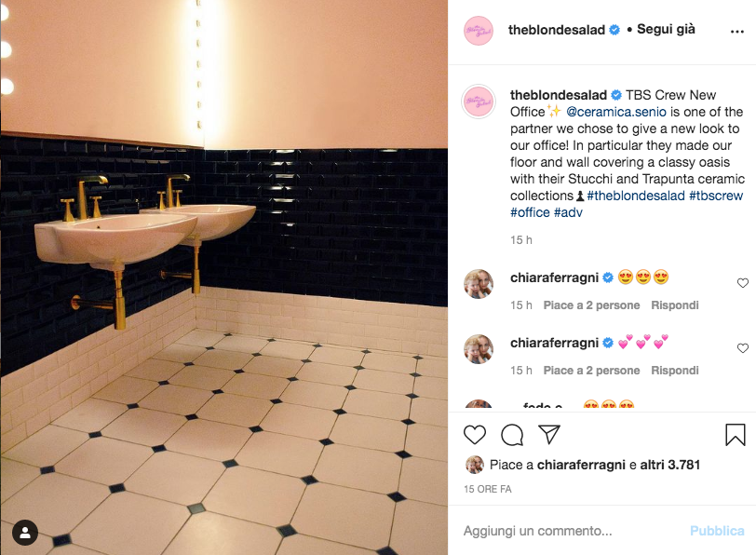Click the Segui già following button

(666, 30)
